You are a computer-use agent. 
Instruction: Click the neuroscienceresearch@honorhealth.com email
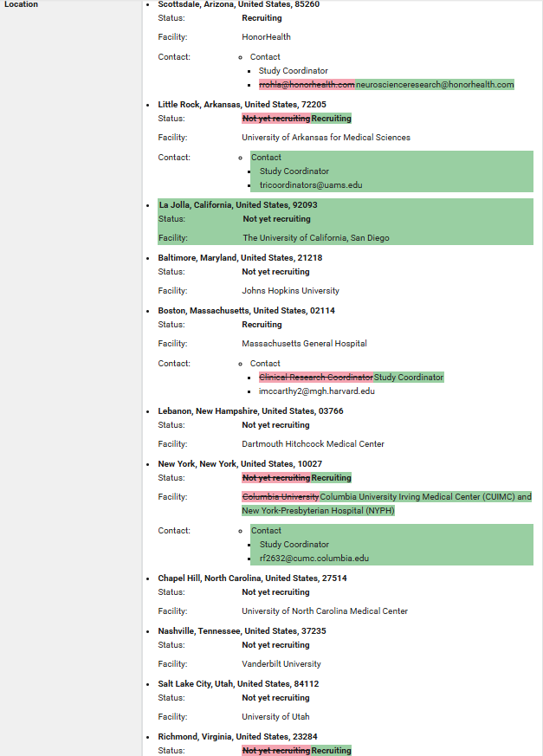[435, 85]
